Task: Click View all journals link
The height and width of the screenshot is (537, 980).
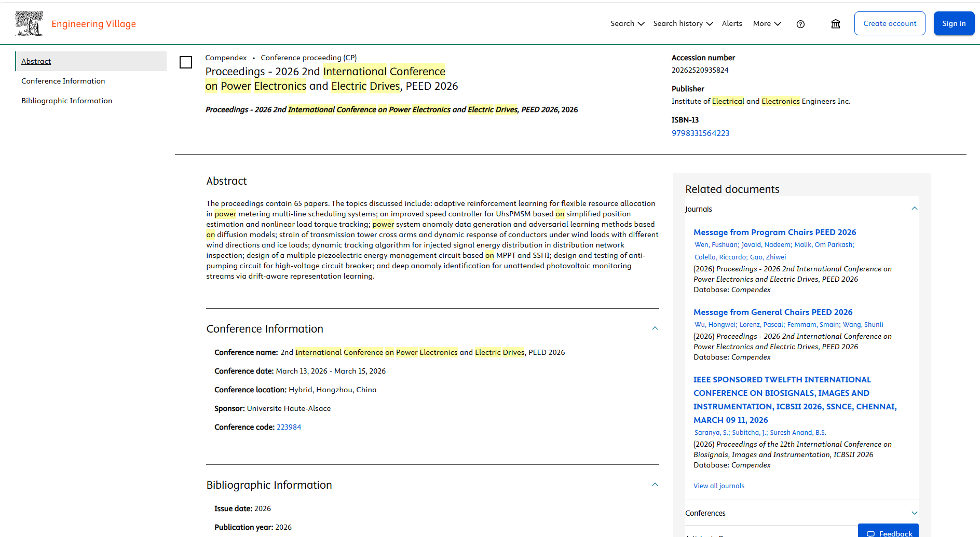Action: point(719,486)
